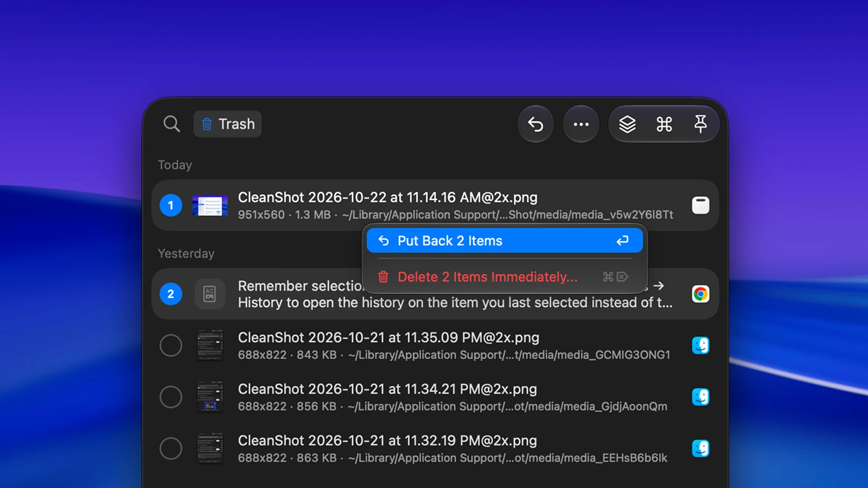The height and width of the screenshot is (488, 868).
Task: Open the Trash filter chip
Action: click(x=228, y=124)
